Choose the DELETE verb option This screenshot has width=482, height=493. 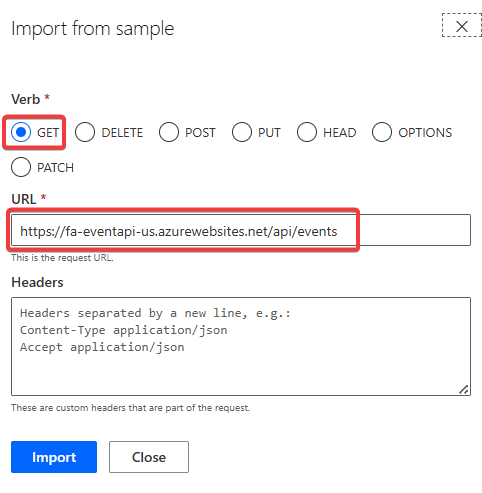point(85,132)
